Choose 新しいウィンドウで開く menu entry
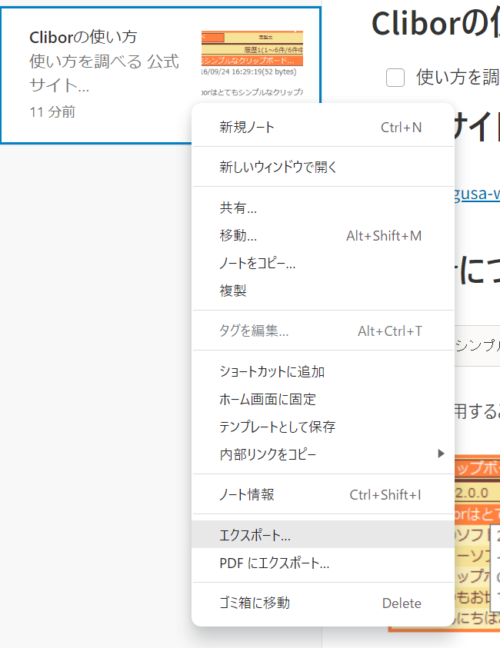 tap(323, 167)
